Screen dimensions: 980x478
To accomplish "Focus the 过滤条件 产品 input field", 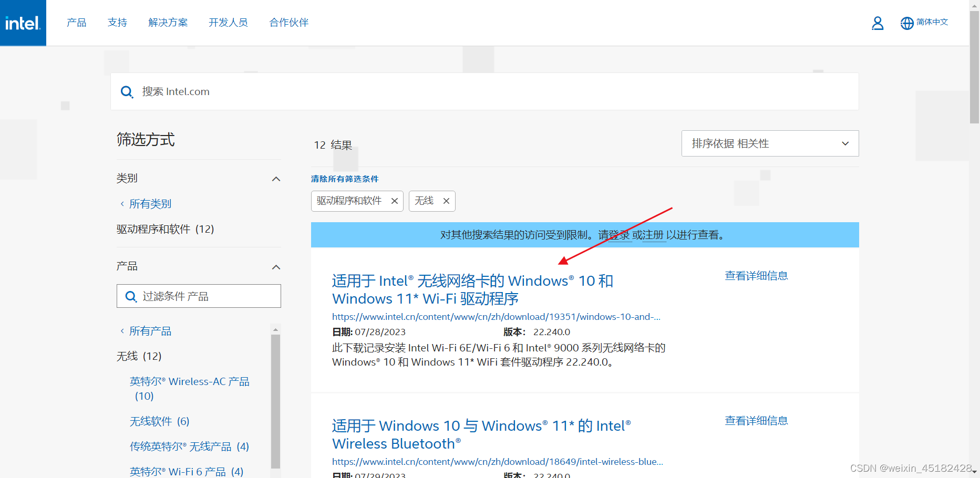I will (199, 296).
